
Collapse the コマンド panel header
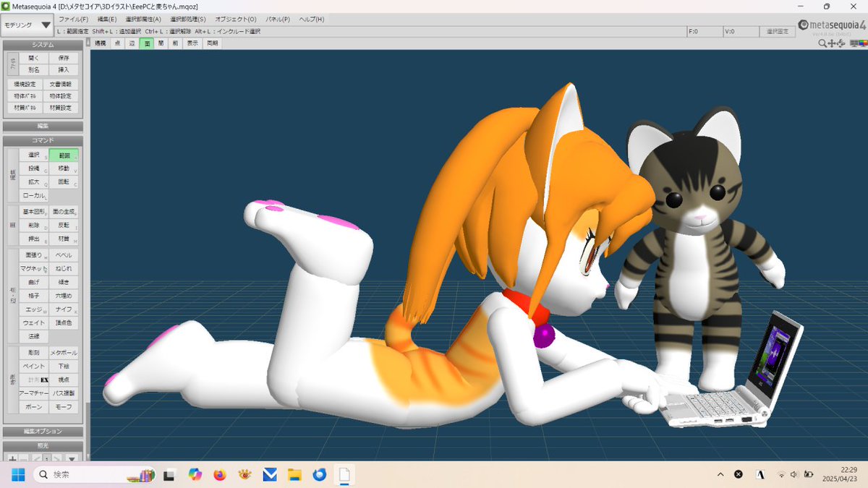tap(43, 140)
